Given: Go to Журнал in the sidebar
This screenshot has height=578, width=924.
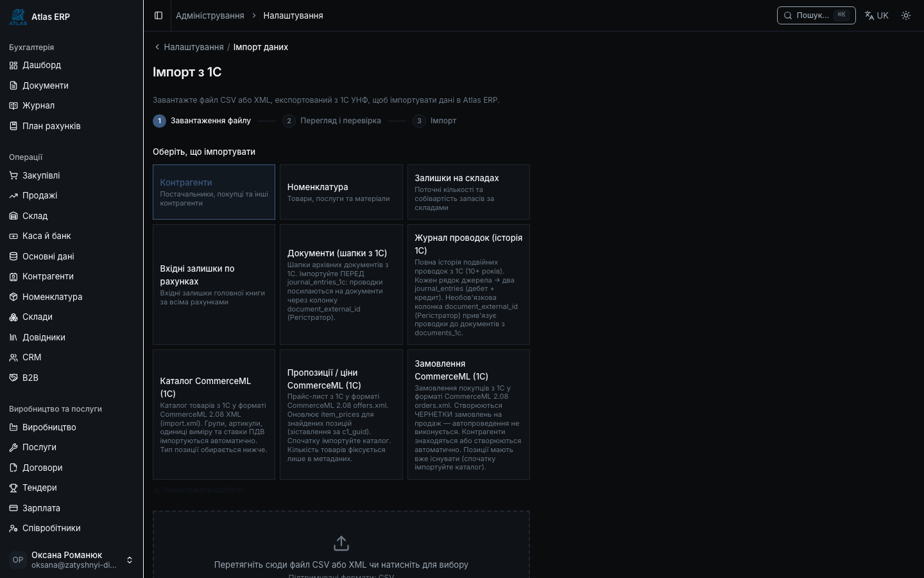Looking at the screenshot, I should pyautogui.click(x=71, y=105).
